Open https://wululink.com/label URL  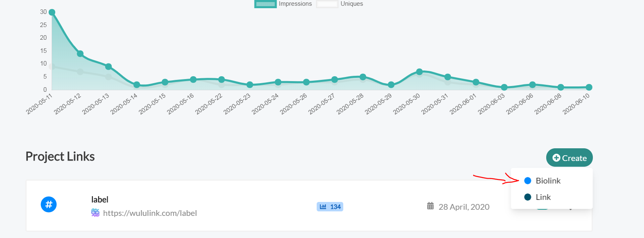tap(150, 213)
